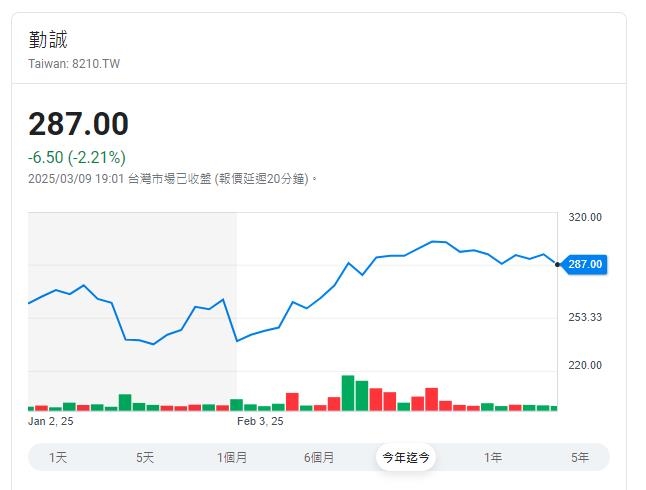646x490 pixels.
Task: Switch to the 5天 range tab
Action: (145, 457)
